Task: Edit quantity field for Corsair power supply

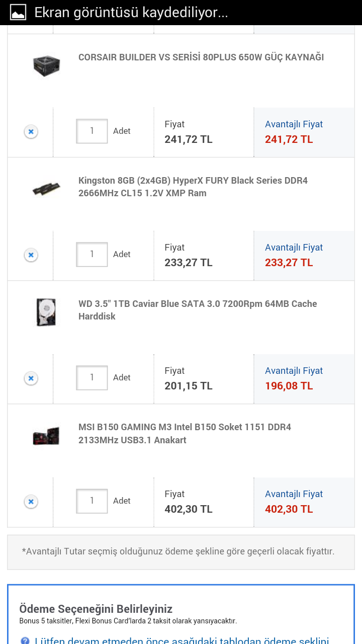Action: coord(92,131)
